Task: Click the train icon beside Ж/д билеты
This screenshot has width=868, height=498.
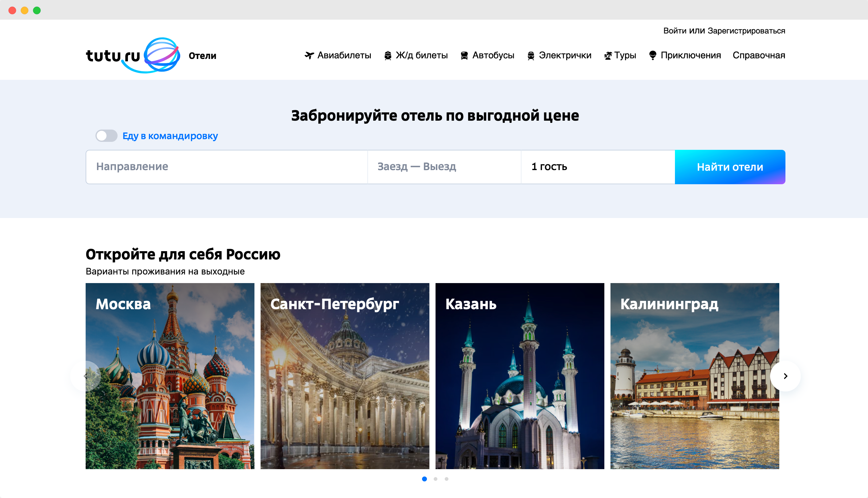Action: (x=388, y=55)
